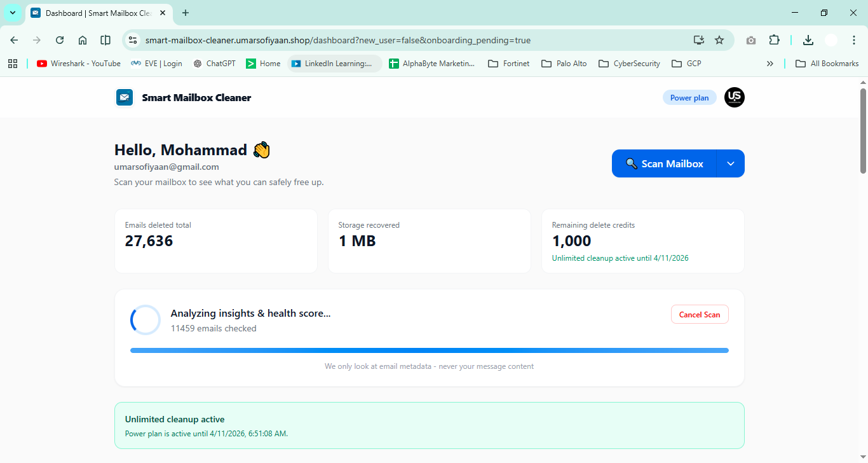Open the All Bookmarks folder
The width and height of the screenshot is (868, 463).
click(827, 64)
